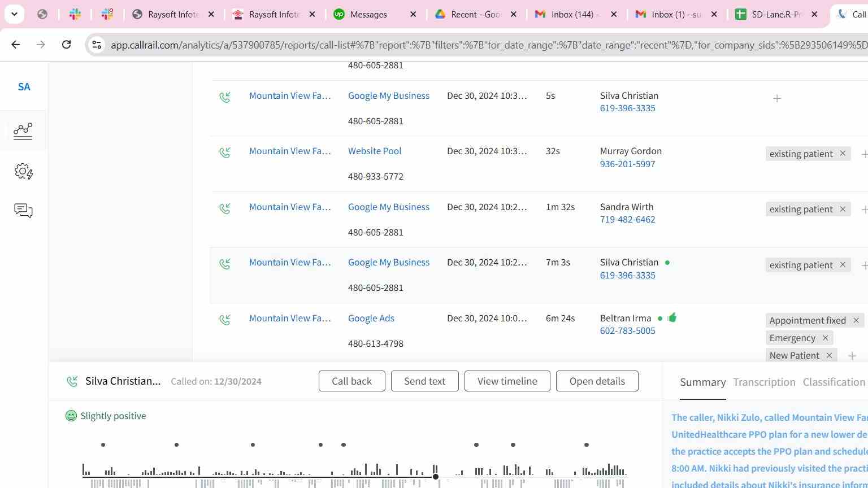Click inbound call icon for Sandra Wirth row

[x=225, y=208]
